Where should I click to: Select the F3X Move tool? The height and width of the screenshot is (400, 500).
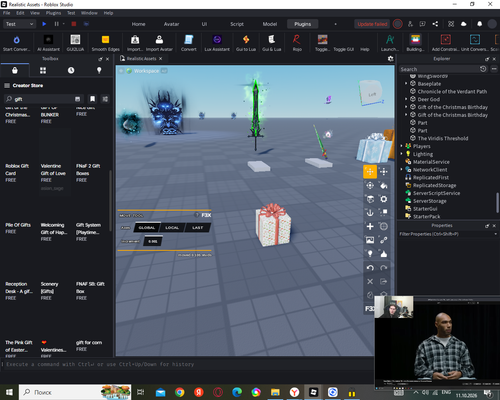point(370,172)
